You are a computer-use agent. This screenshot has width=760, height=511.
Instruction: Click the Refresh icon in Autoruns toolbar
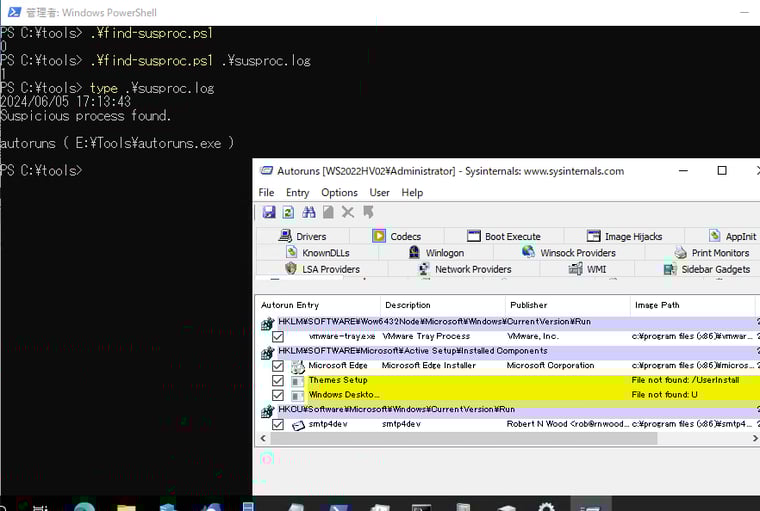coord(288,212)
